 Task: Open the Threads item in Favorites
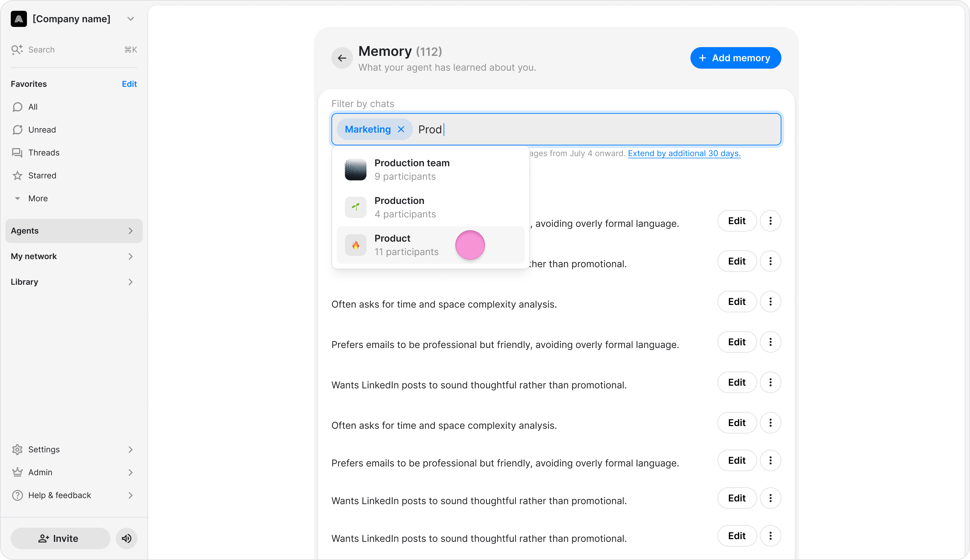74,153
